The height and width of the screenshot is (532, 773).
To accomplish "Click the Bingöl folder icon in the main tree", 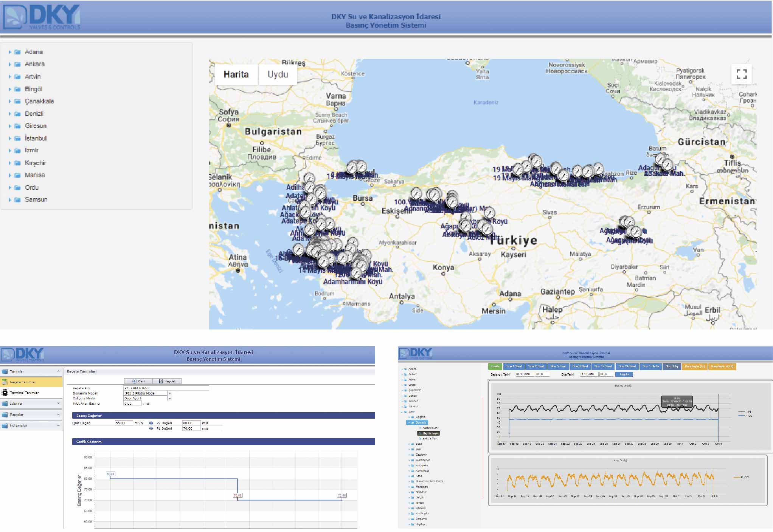I will coord(17,89).
